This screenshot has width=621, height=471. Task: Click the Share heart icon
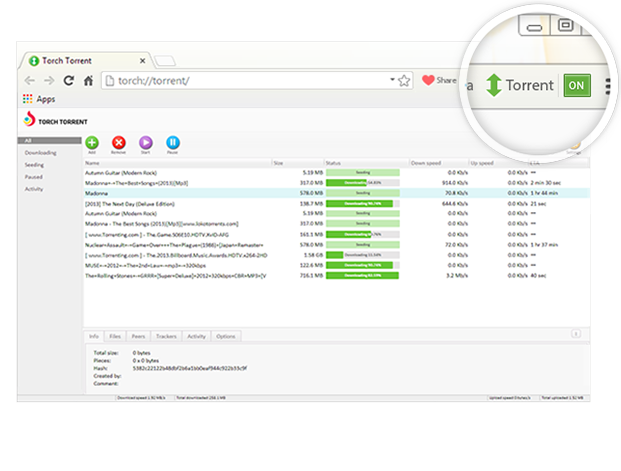click(x=428, y=80)
